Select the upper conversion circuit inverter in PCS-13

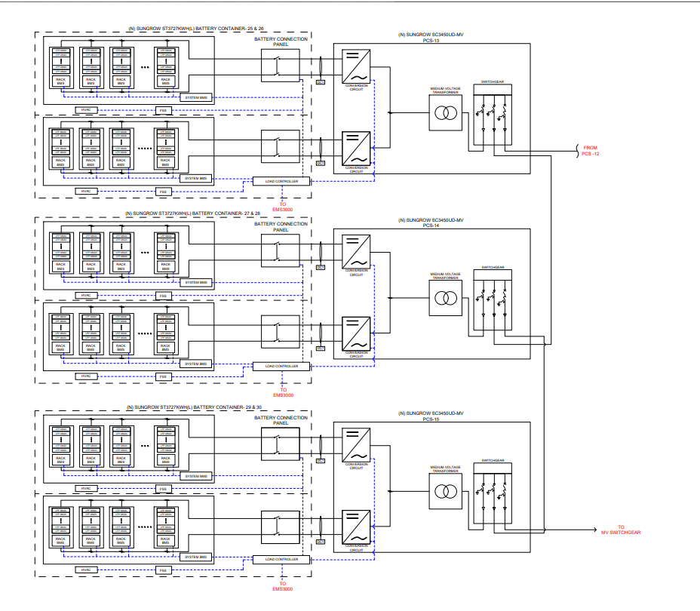(355, 66)
